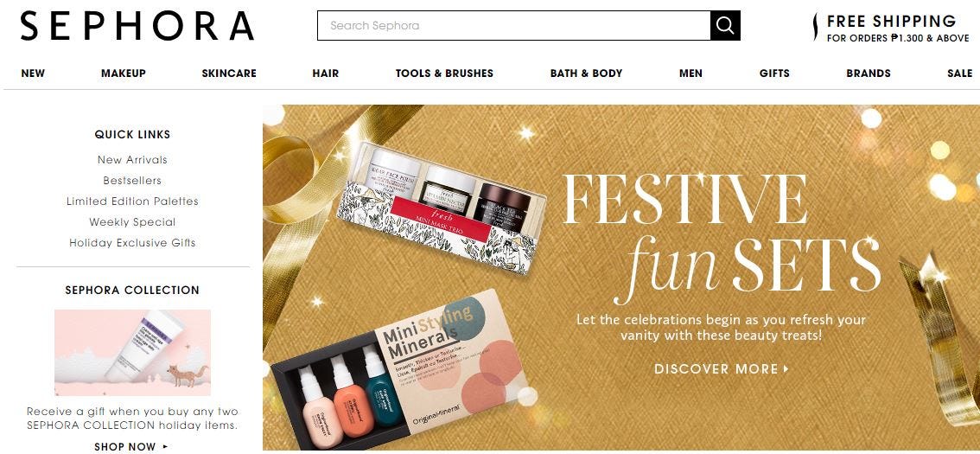Image resolution: width=980 pixels, height=454 pixels.
Task: Go to the Sale section
Action: click(x=959, y=74)
